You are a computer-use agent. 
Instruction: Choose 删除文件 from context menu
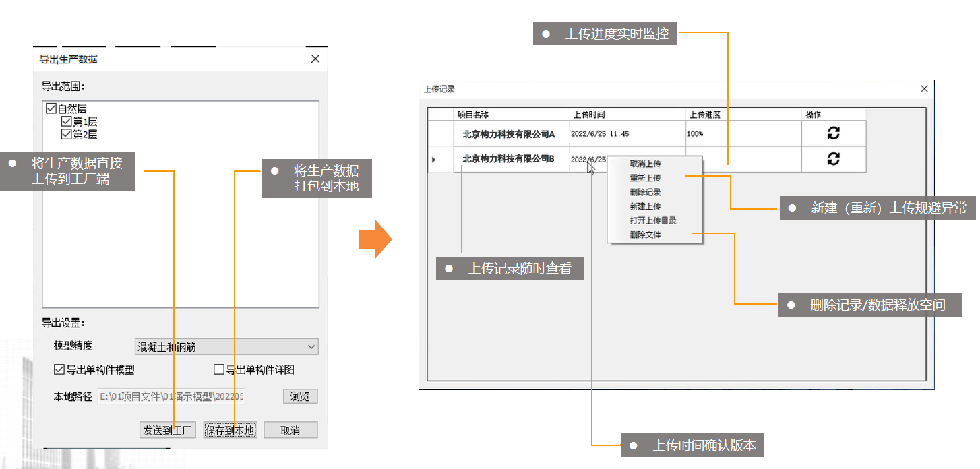(x=645, y=234)
